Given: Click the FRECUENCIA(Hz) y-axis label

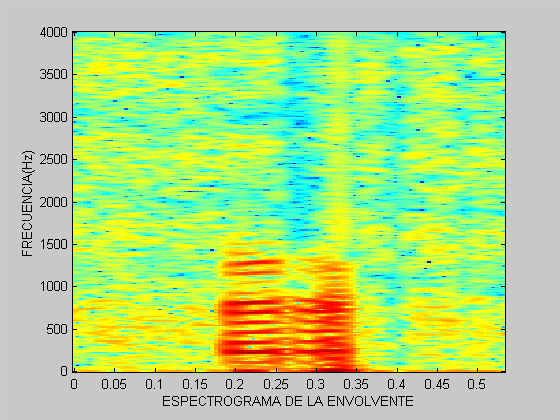Looking at the screenshot, I should (27, 204).
